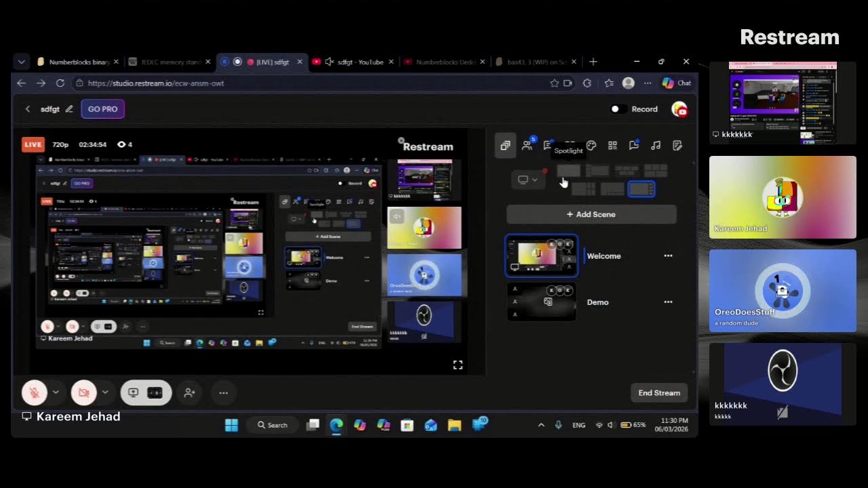Open a new browser tab
The image size is (868, 488).
click(593, 62)
